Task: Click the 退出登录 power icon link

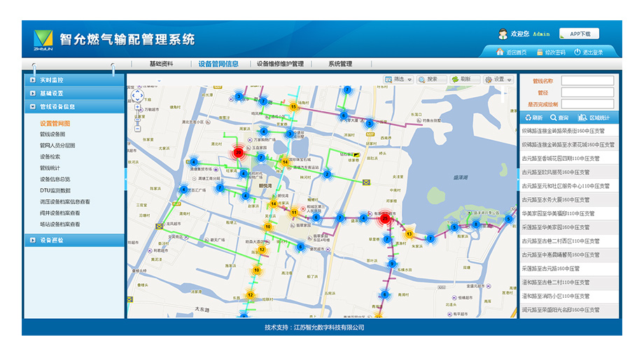Action: (588, 52)
